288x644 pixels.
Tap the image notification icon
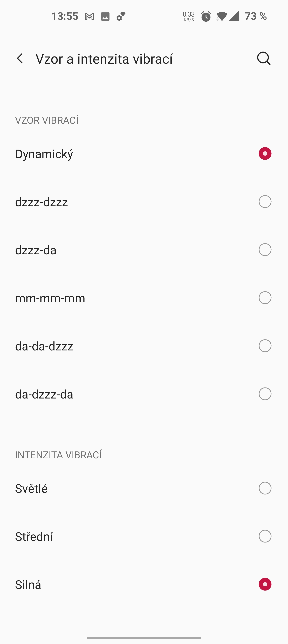tap(105, 16)
